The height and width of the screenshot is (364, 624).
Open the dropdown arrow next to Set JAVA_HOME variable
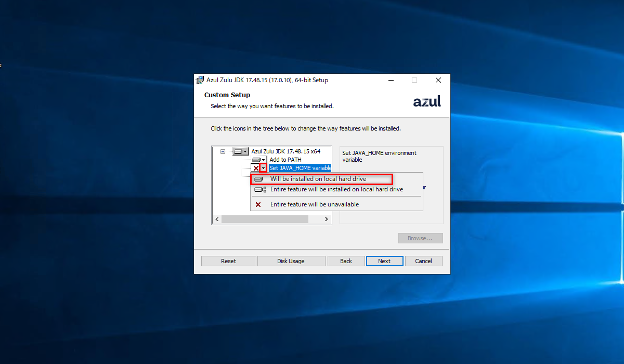click(264, 168)
